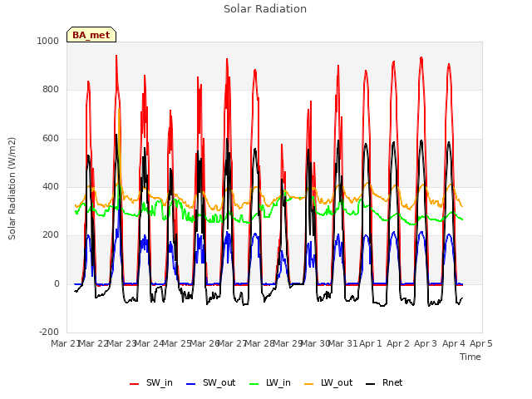Screen dimensions: 532x399
Task: Click the black Rnet legend swatch
Action: point(370,384)
